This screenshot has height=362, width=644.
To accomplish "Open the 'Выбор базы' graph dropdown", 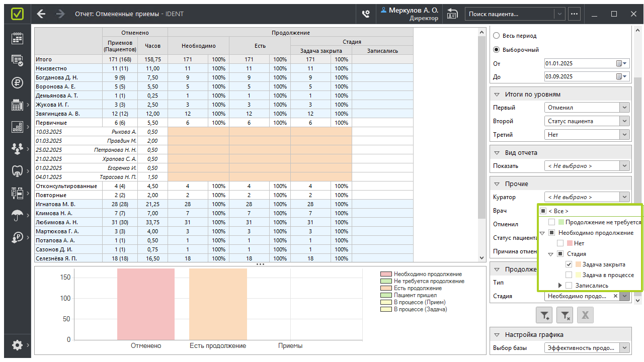I will (x=624, y=347).
